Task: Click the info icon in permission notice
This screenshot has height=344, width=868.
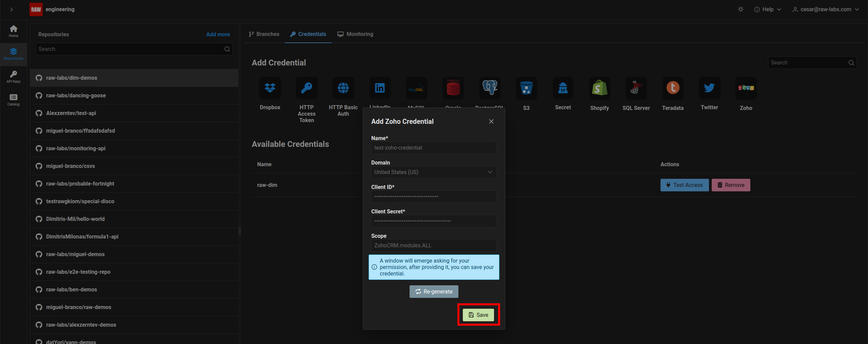Action: coord(374,267)
